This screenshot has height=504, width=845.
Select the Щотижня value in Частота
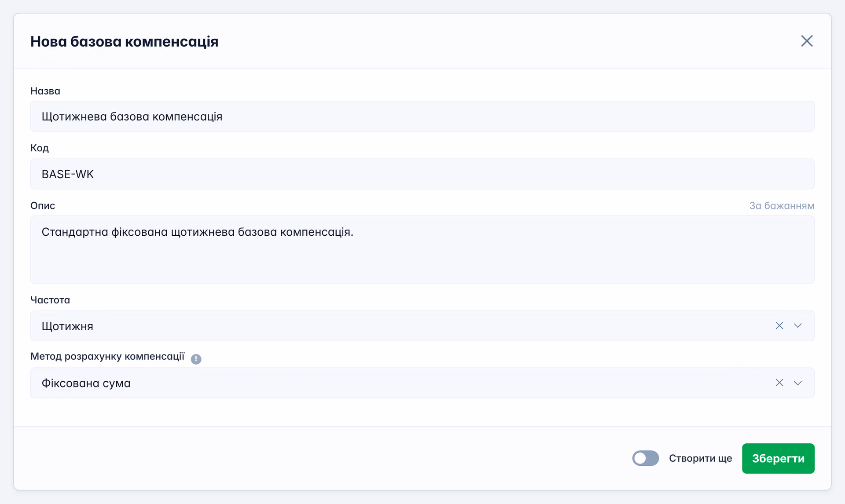(67, 326)
